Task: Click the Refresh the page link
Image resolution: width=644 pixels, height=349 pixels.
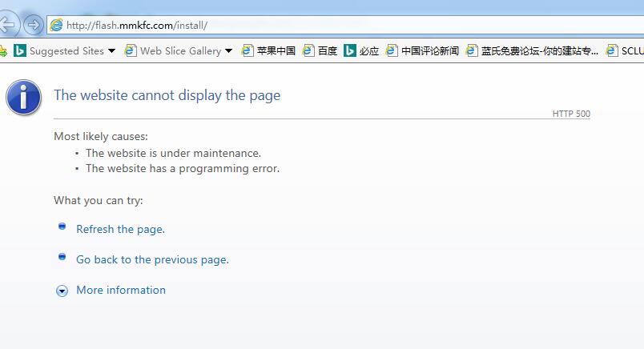Action: [x=120, y=229]
